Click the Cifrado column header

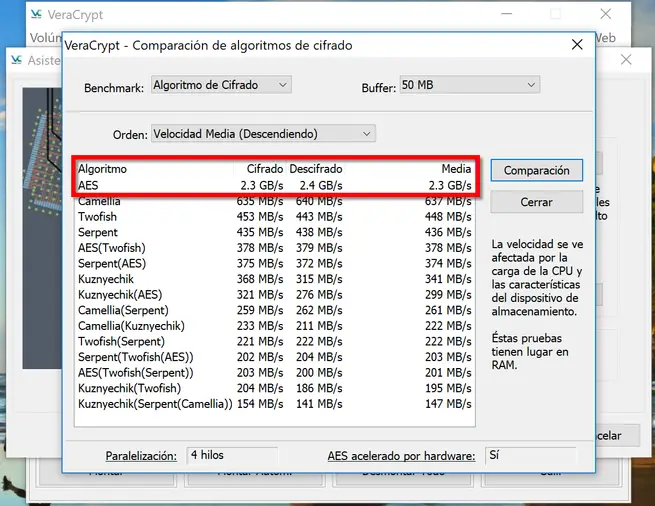(259, 169)
